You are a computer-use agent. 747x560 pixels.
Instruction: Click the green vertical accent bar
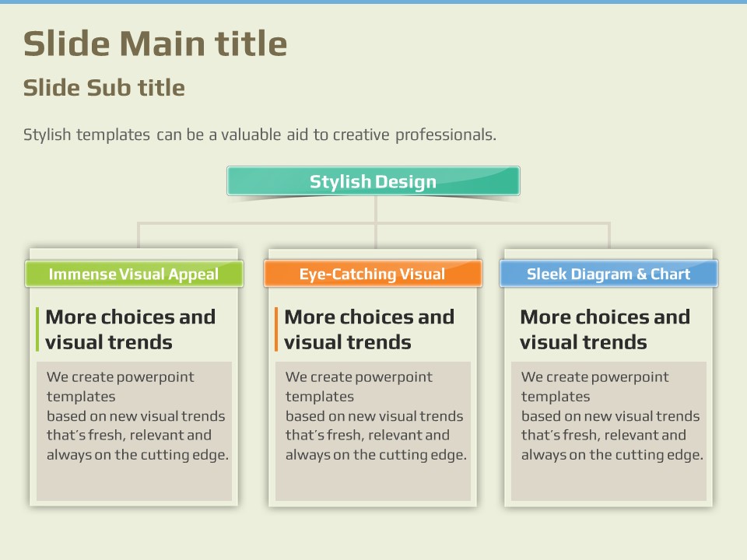click(x=37, y=329)
